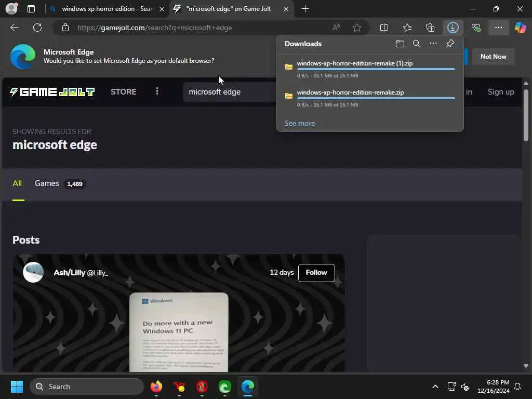Open a new browser tab

(305, 9)
